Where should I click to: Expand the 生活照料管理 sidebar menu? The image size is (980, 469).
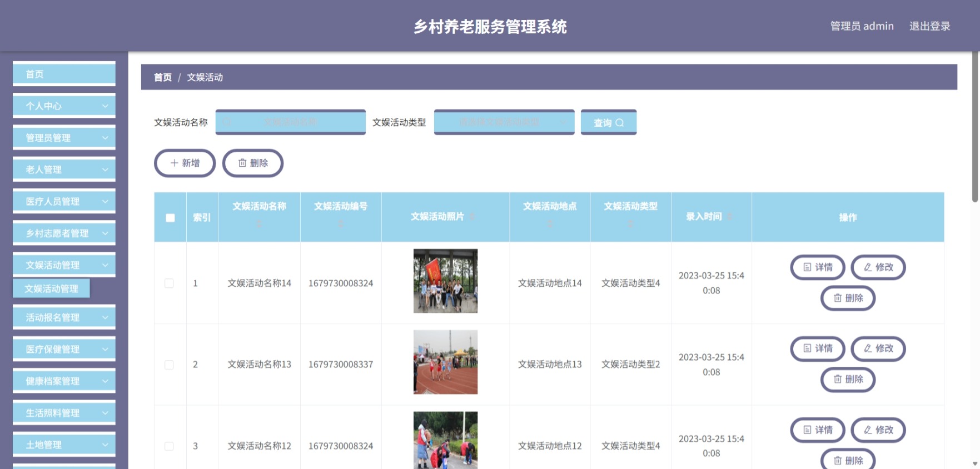(64, 413)
